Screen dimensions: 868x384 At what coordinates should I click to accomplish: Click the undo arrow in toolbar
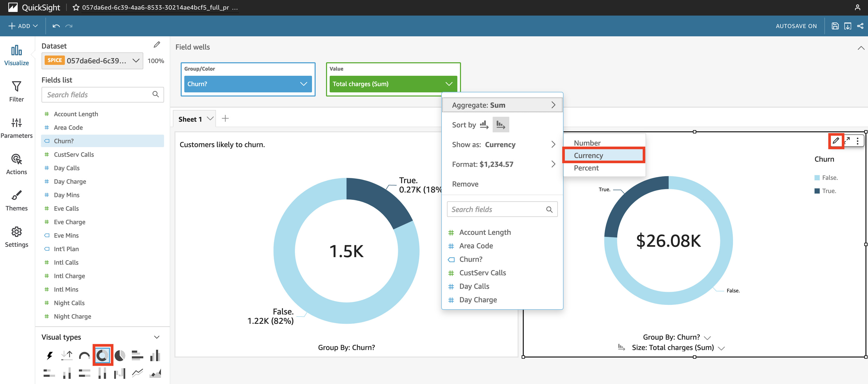point(56,26)
